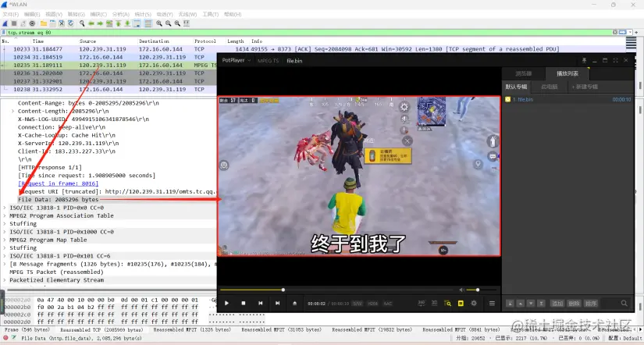The width and height of the screenshot is (644, 345).
Task: Expand ISO/IEC 13818-1 PID=0x0 CC=0 node
Action: pyautogui.click(x=5, y=208)
